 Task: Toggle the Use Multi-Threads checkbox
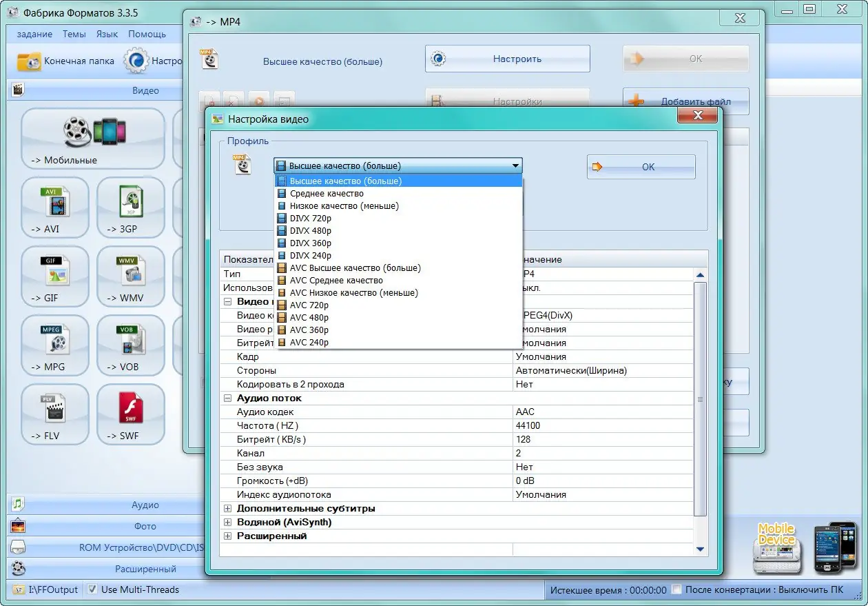tap(92, 590)
